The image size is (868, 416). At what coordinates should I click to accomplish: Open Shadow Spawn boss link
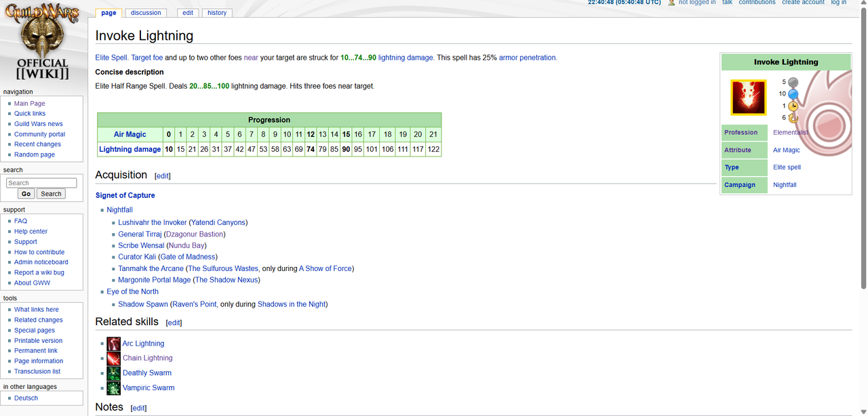143,304
